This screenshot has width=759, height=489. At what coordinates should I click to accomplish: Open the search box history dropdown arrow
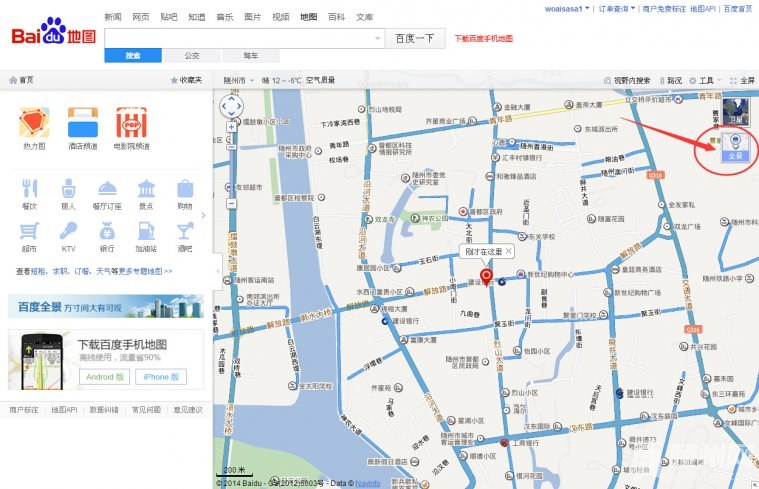378,38
